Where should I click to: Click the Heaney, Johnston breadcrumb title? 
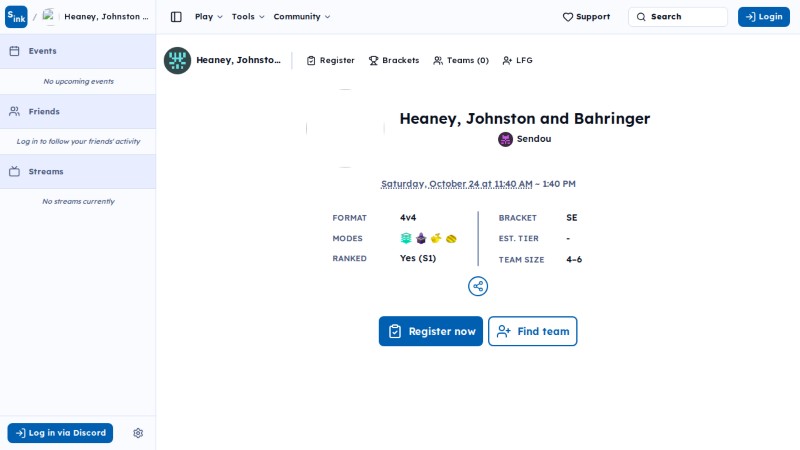pos(106,17)
